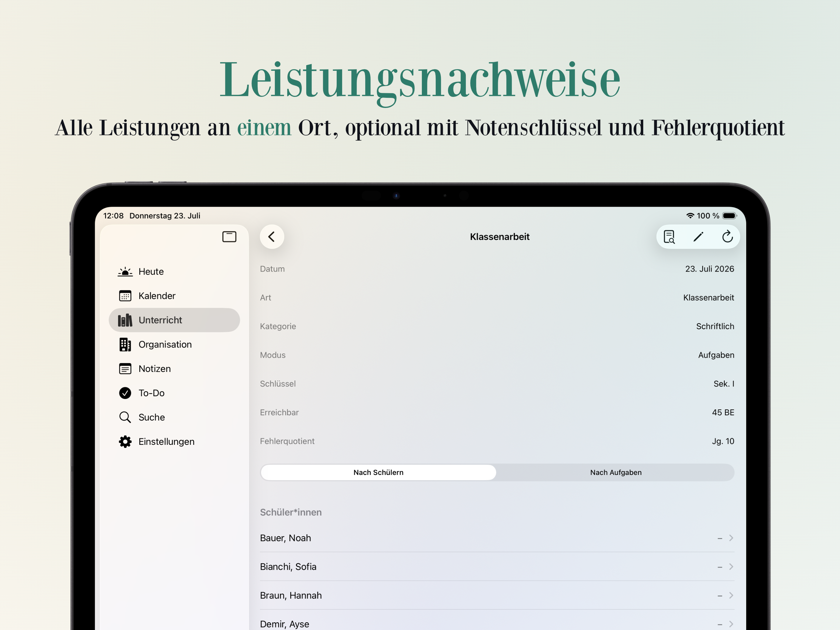This screenshot has width=840, height=630.
Task: Select the Erreichbar value 45 BE
Action: (723, 413)
